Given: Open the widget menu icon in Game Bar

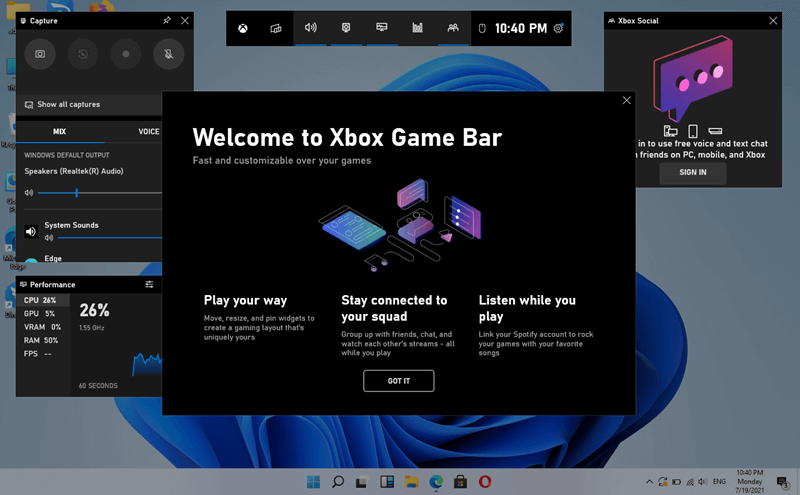Looking at the screenshot, I should (x=276, y=28).
